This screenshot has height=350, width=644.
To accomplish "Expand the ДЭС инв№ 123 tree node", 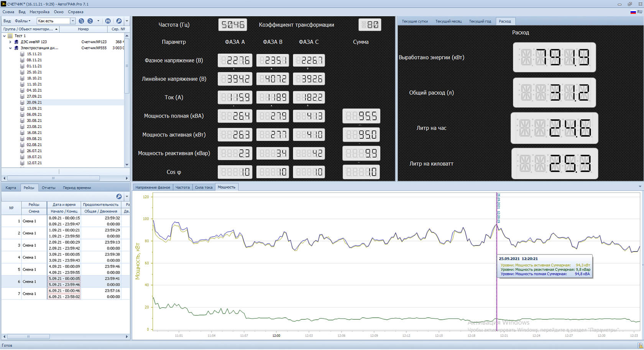I will point(10,42).
